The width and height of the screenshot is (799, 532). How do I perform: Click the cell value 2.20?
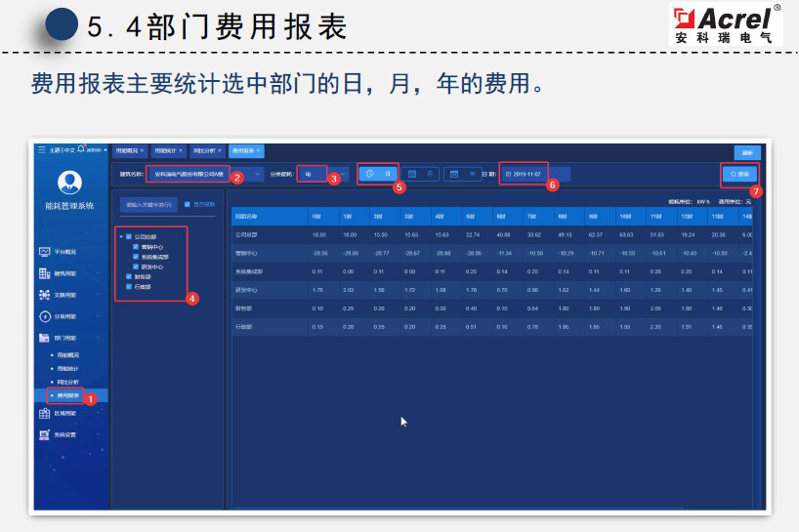pyautogui.click(x=655, y=327)
